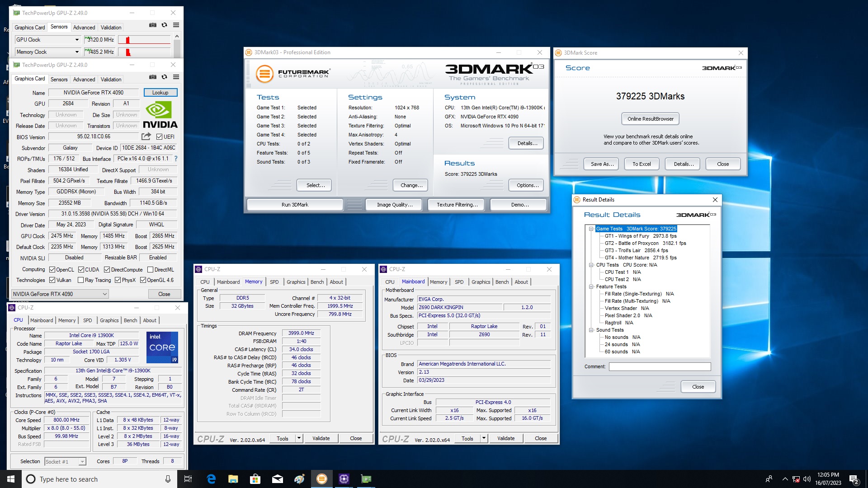The height and width of the screenshot is (488, 868).
Task: Launch Microsoft Edge from the taskbar
Action: coord(211,479)
